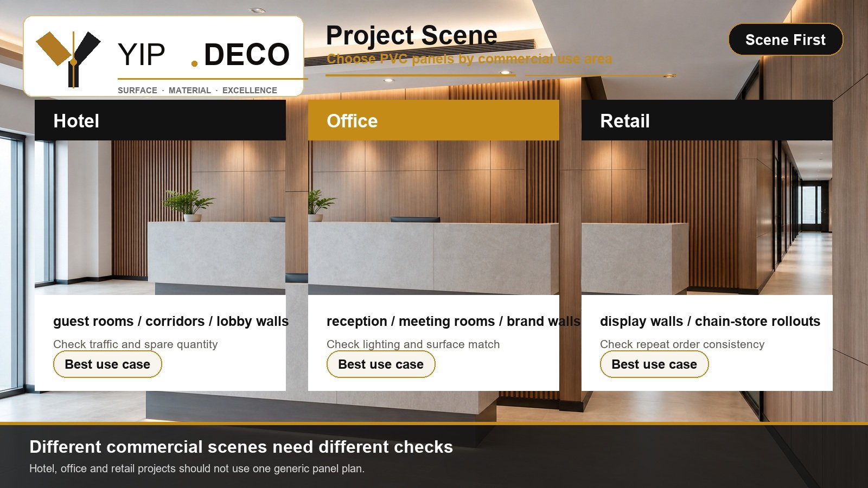Click the Scene First pill button
The height and width of the screenshot is (488, 868).
pyautogui.click(x=786, y=40)
